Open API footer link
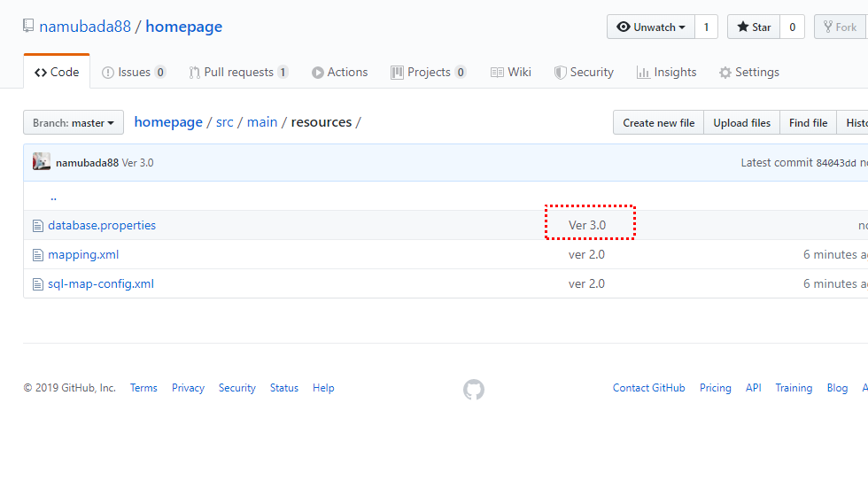This screenshot has width=868, height=496. [x=754, y=388]
